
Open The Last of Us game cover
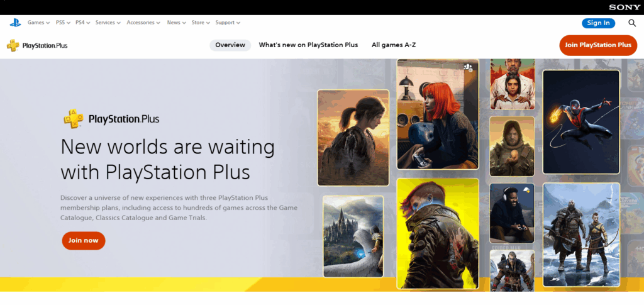coord(353,138)
